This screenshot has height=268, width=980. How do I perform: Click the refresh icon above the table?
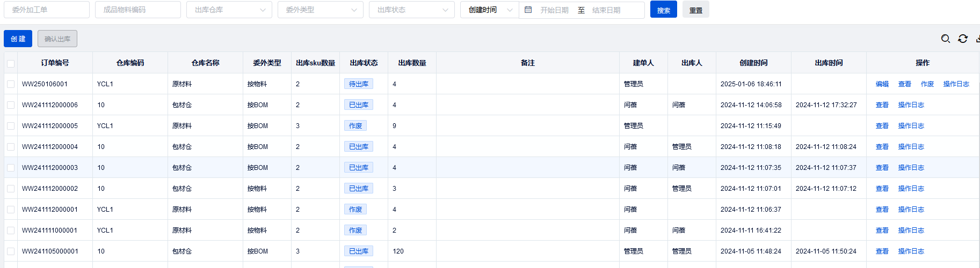963,39
